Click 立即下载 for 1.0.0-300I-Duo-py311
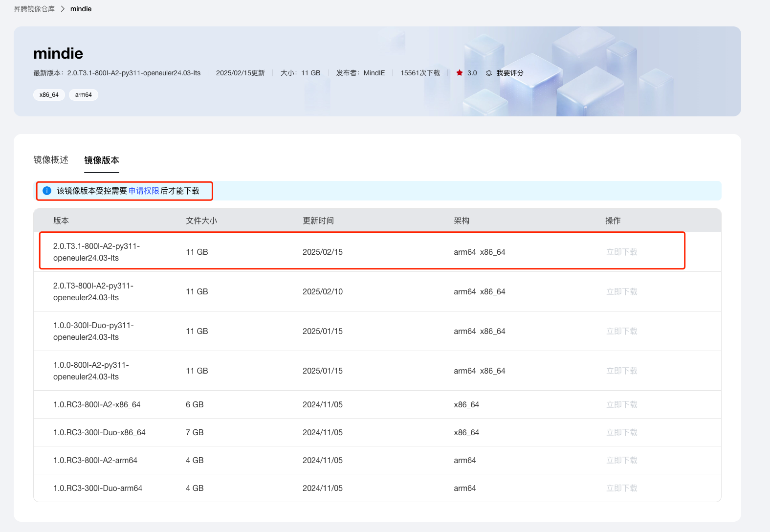The width and height of the screenshot is (770, 532). (x=622, y=331)
